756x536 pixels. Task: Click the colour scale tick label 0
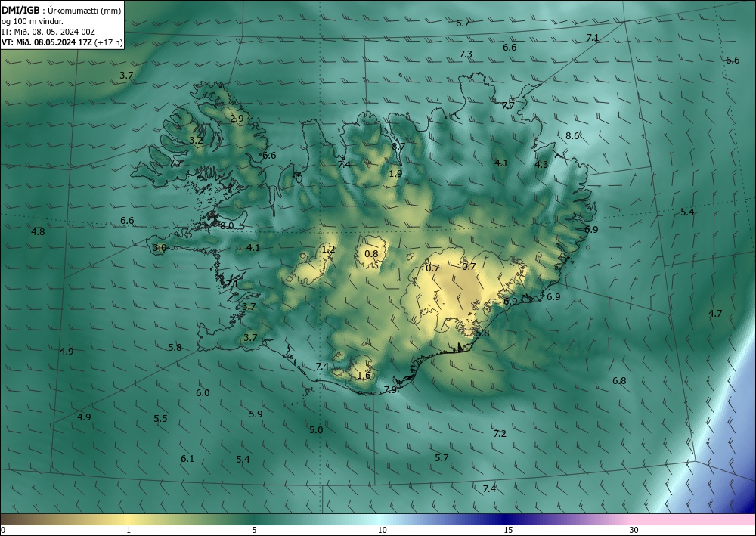pyautogui.click(x=3, y=531)
